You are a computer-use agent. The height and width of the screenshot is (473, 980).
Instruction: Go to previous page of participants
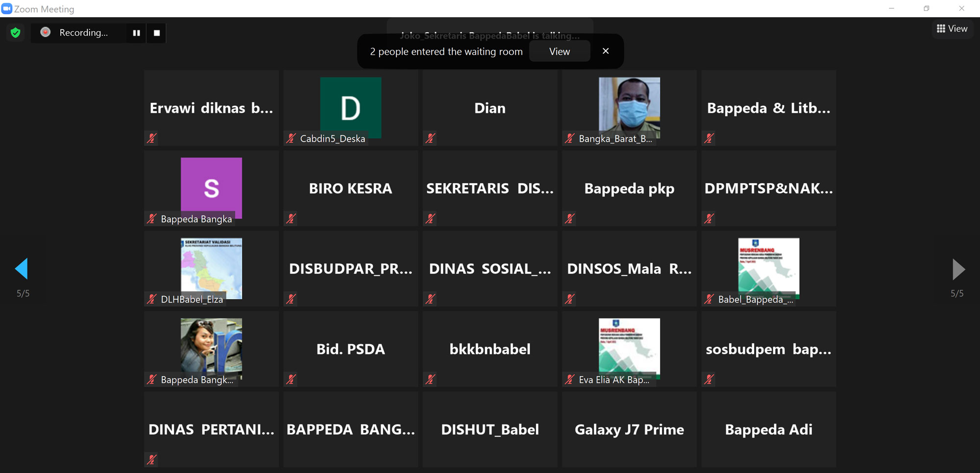[x=22, y=269]
